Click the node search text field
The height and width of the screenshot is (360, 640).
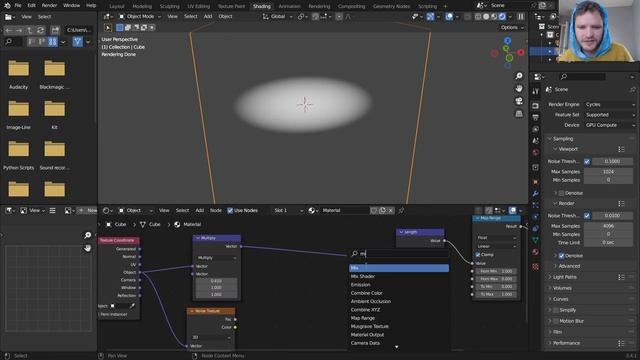point(399,254)
